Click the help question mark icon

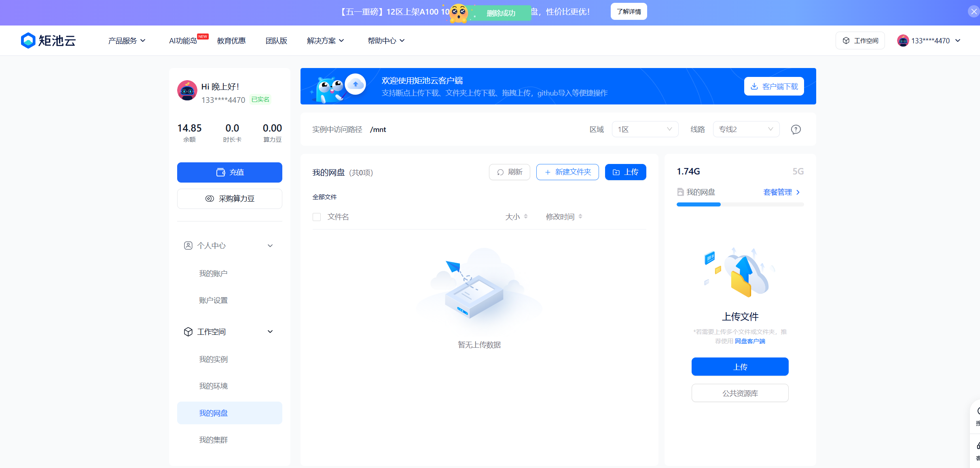tap(796, 130)
